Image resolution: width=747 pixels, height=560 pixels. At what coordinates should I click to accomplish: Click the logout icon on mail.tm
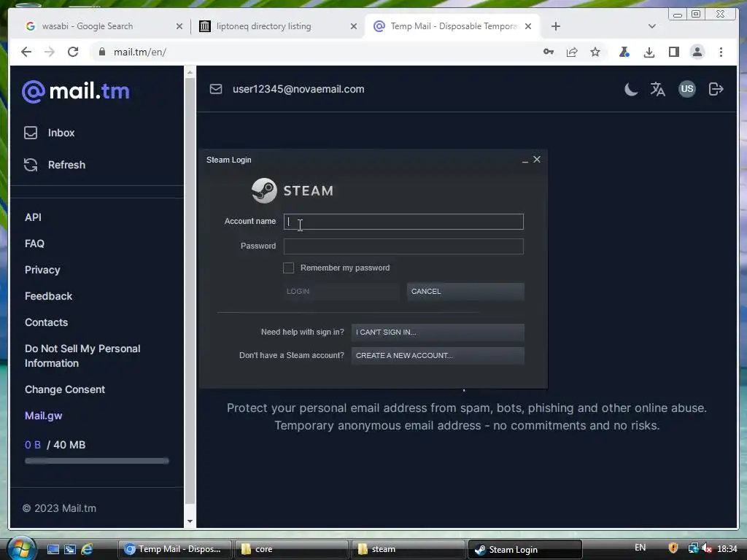(x=716, y=89)
